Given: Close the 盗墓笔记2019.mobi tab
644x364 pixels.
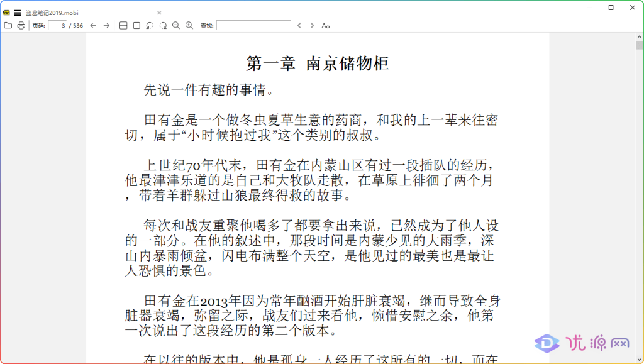Looking at the screenshot, I should click(159, 13).
